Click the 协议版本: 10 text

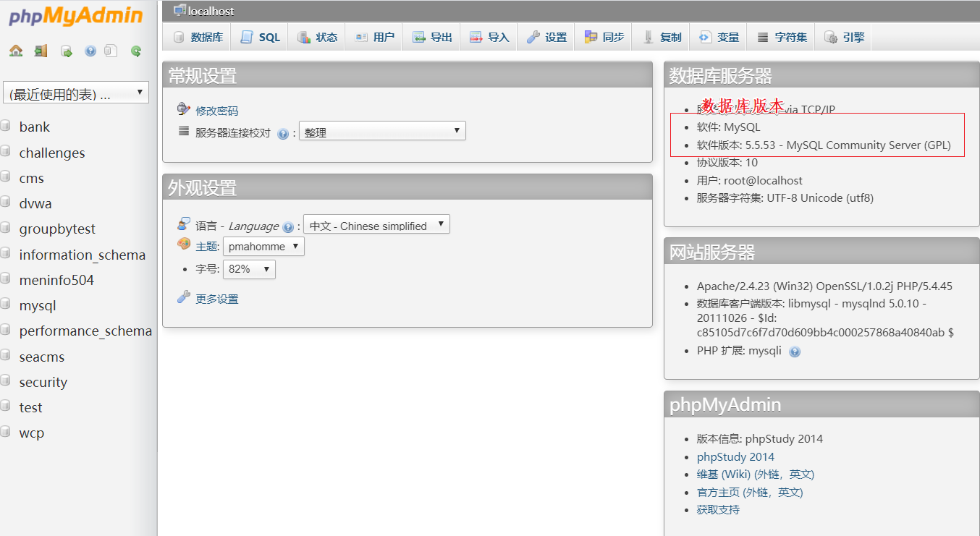coord(727,163)
